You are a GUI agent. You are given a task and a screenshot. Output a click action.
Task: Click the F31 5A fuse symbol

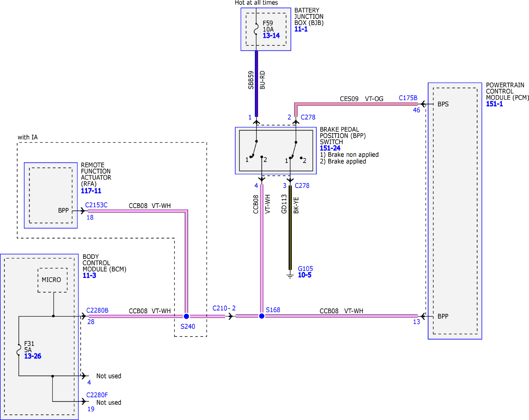tap(19, 350)
